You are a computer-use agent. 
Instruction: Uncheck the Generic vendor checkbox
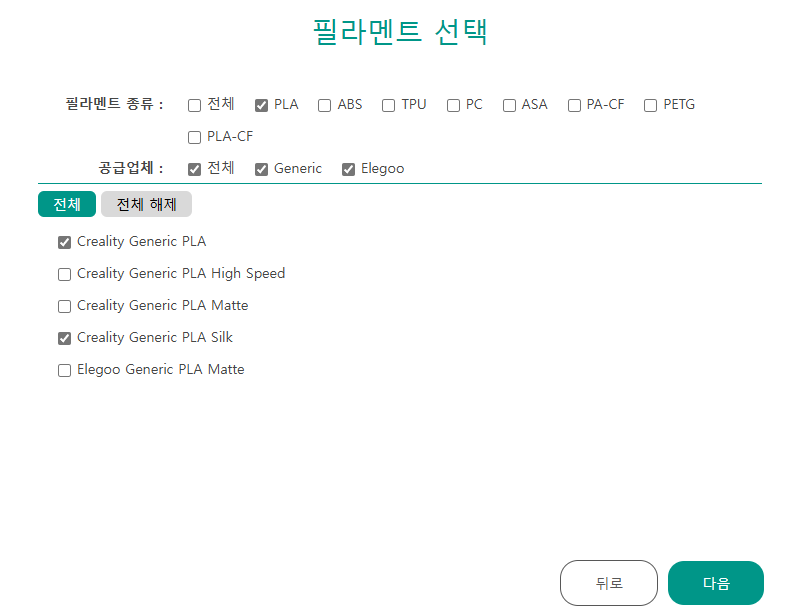tap(261, 169)
